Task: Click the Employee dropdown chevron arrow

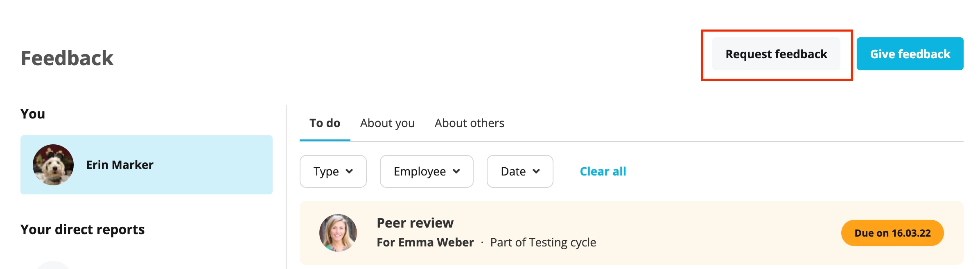Action: 456,171
